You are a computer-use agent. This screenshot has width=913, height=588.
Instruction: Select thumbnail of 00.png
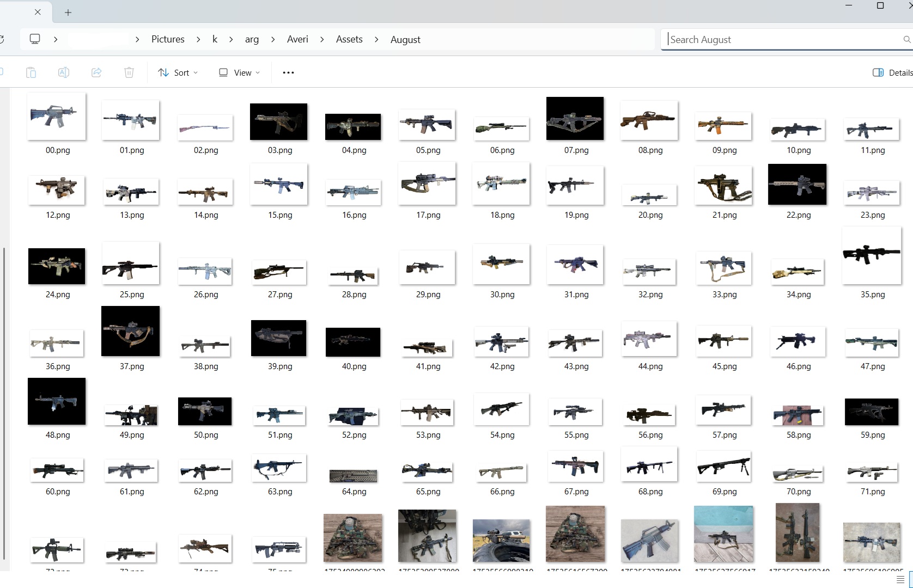click(57, 116)
